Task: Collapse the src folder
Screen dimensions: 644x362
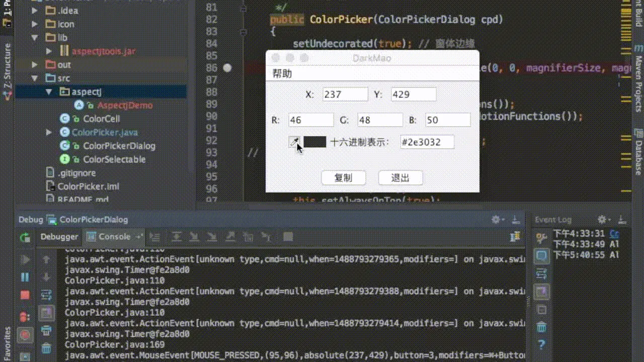Action: pyautogui.click(x=35, y=78)
